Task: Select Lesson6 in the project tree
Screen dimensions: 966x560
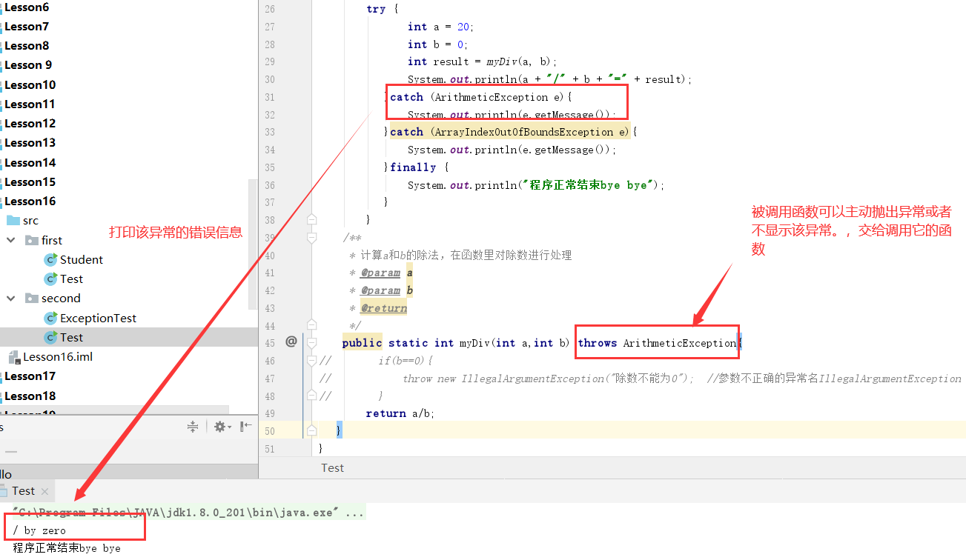Action: [x=27, y=7]
